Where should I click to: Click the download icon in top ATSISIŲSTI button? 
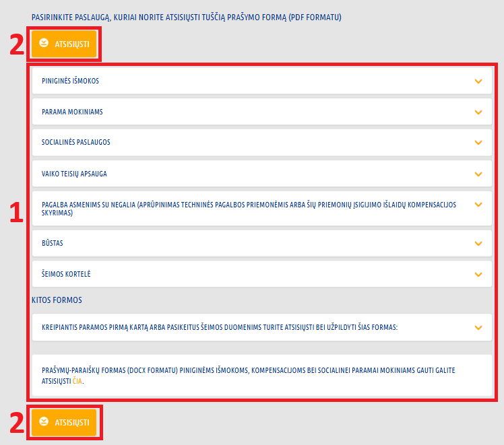44,42
